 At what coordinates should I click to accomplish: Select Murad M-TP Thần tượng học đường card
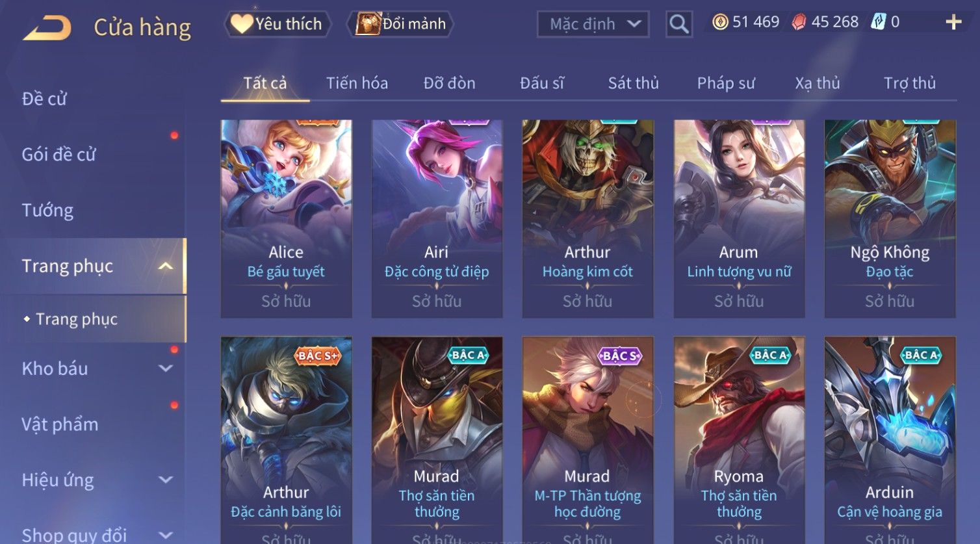point(587,440)
